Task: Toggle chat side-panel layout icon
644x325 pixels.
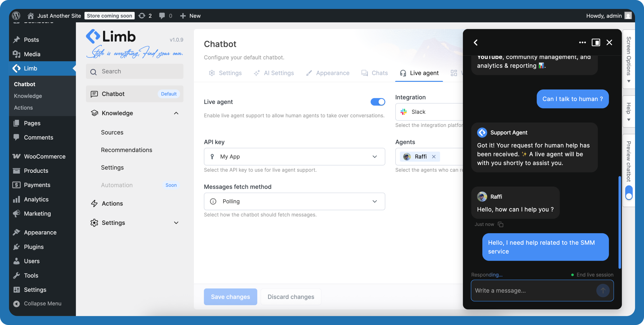Action: (x=595, y=43)
